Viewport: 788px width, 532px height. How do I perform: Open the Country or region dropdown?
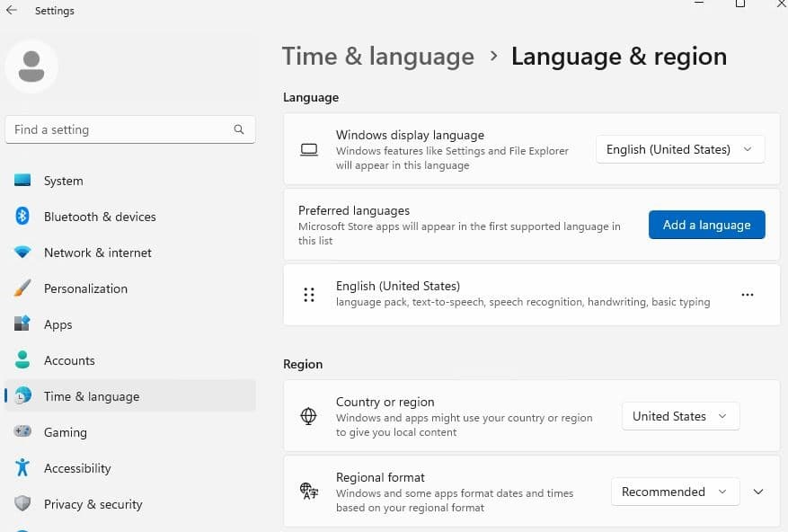[x=680, y=416]
